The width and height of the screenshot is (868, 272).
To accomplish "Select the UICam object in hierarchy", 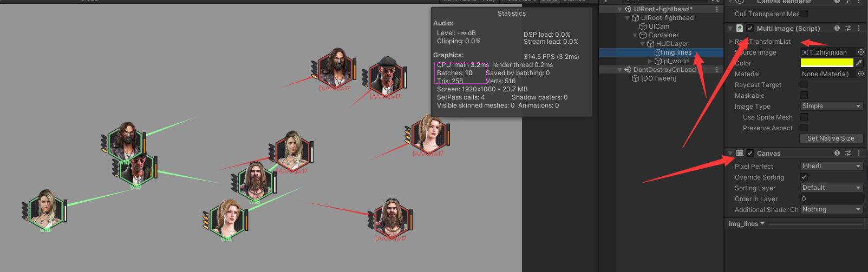I will (658, 26).
